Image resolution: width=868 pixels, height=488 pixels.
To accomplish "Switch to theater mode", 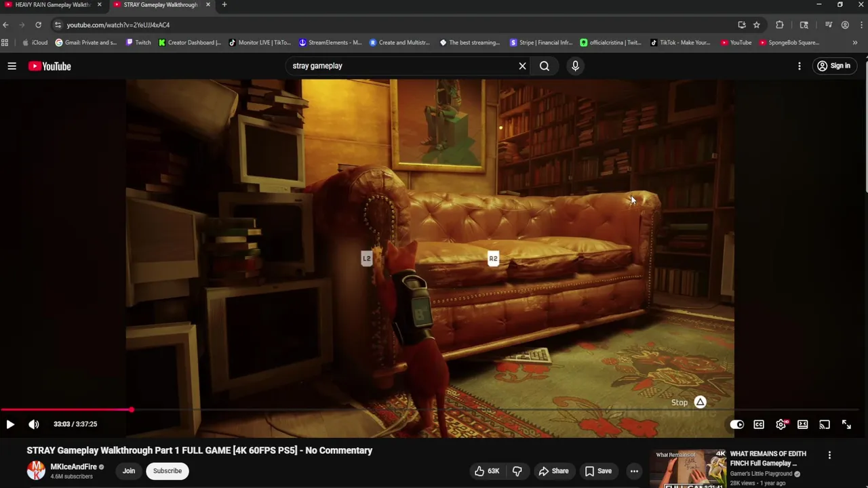I will pyautogui.click(x=803, y=424).
